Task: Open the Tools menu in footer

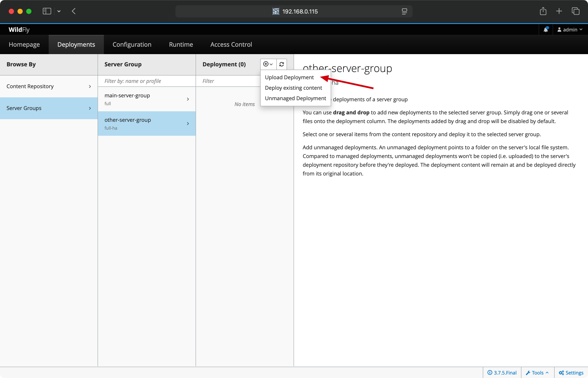Action: pos(537,373)
